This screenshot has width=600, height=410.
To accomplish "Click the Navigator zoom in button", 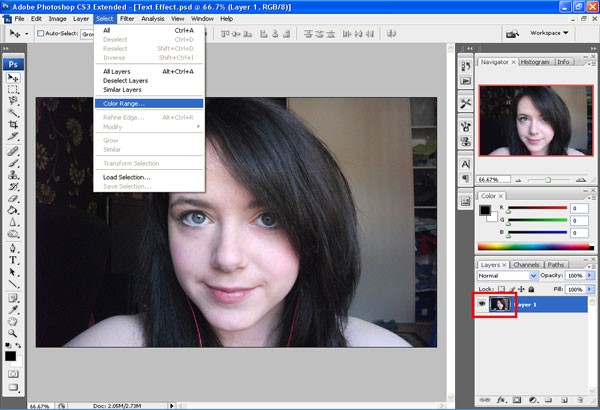I will [x=581, y=180].
